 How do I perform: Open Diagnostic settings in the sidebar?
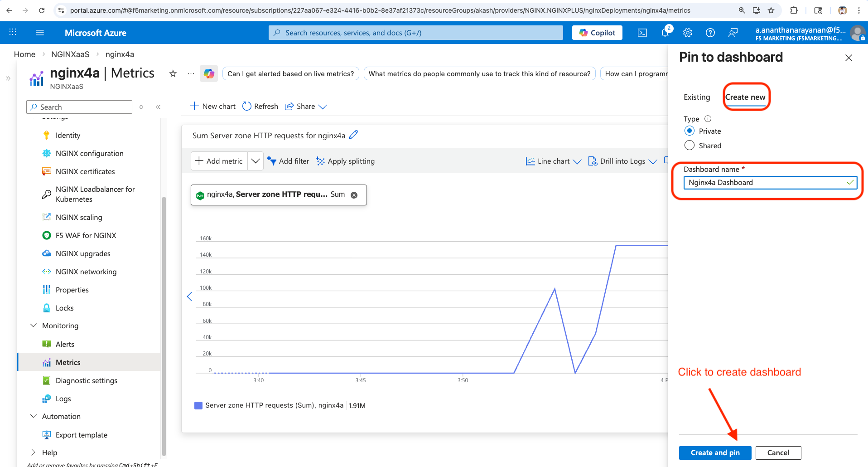87,380
